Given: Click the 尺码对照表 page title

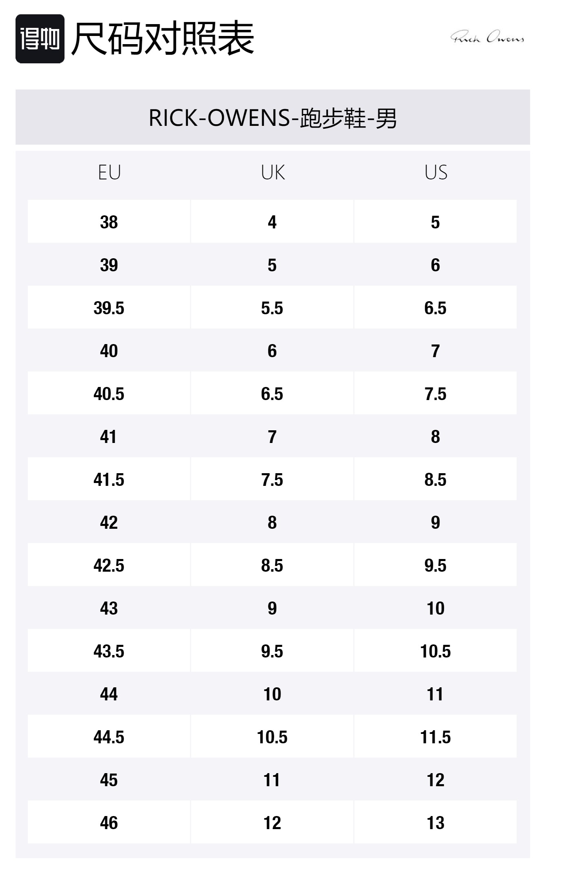Looking at the screenshot, I should coord(163,39).
